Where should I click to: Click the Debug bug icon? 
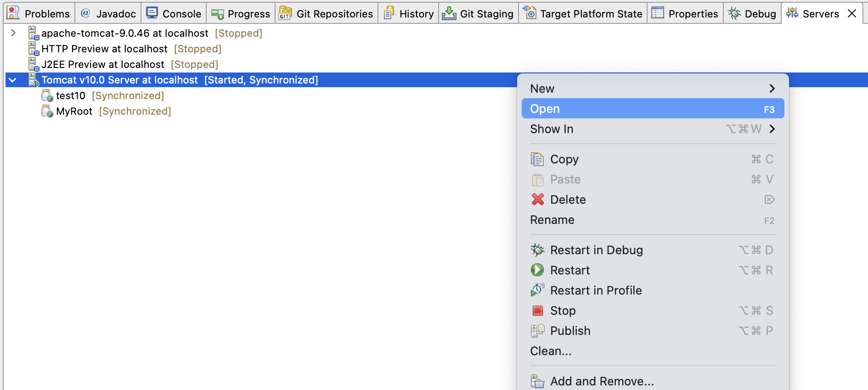click(734, 13)
